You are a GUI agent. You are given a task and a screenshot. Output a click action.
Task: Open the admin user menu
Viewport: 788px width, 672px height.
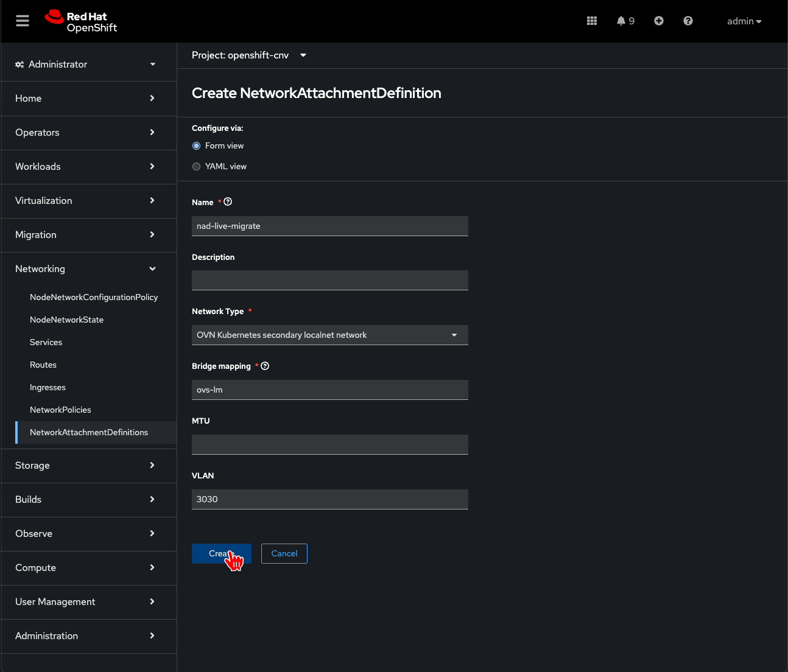point(744,21)
